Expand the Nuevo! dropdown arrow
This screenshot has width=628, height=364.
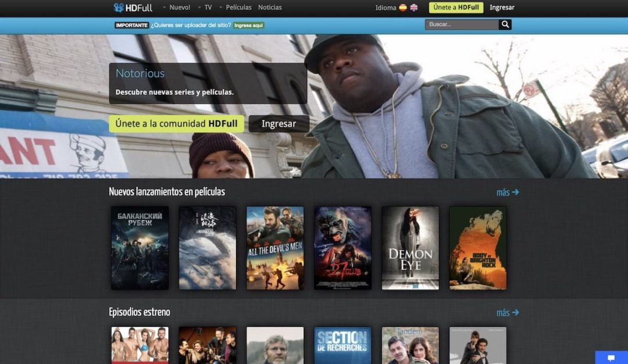coord(165,8)
